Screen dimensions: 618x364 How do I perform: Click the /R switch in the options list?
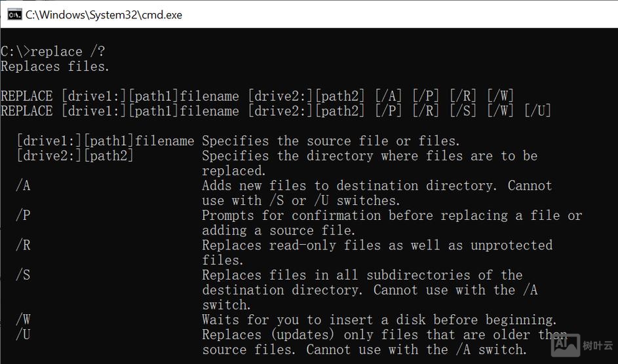click(x=23, y=245)
